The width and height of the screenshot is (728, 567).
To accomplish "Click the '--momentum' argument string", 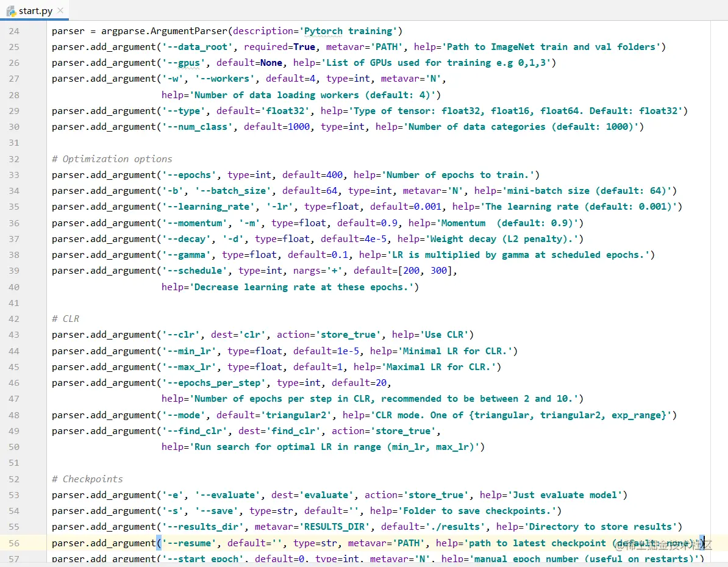I will [x=195, y=223].
